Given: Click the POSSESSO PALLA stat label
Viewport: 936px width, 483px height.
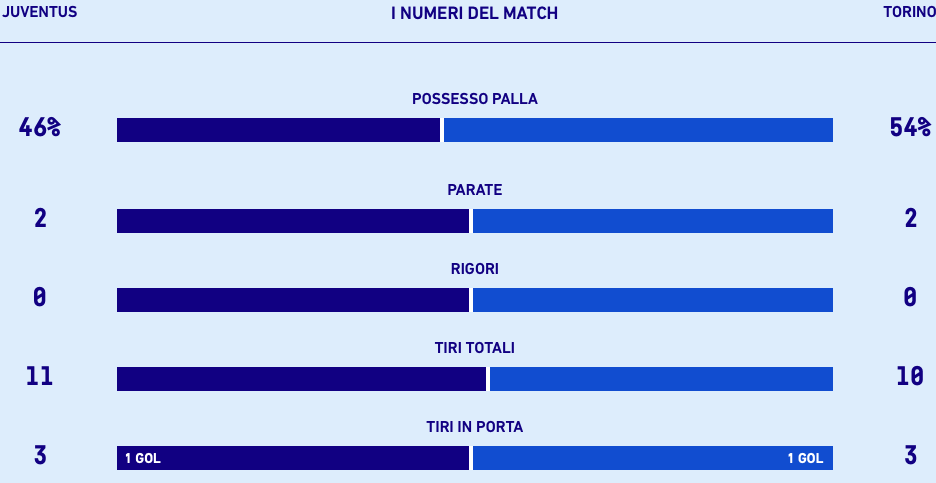Looking at the screenshot, I should (475, 99).
